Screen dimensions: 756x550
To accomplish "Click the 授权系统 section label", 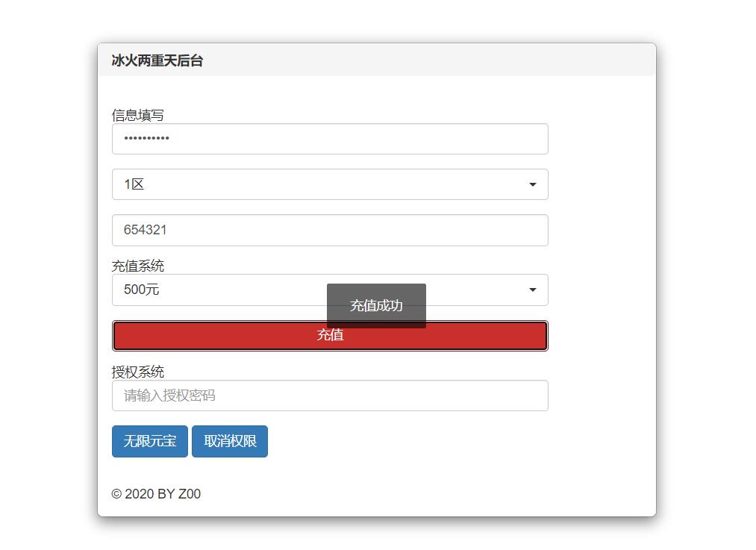I will [138, 371].
